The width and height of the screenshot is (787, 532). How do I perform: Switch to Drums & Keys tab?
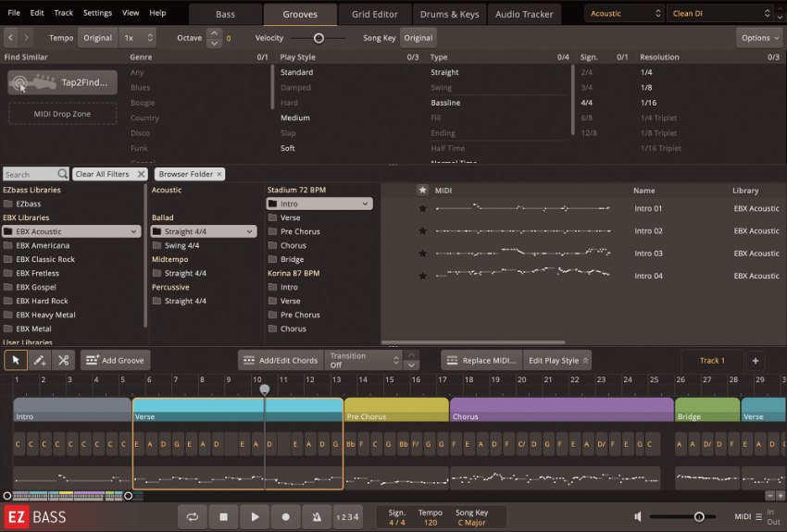point(449,14)
